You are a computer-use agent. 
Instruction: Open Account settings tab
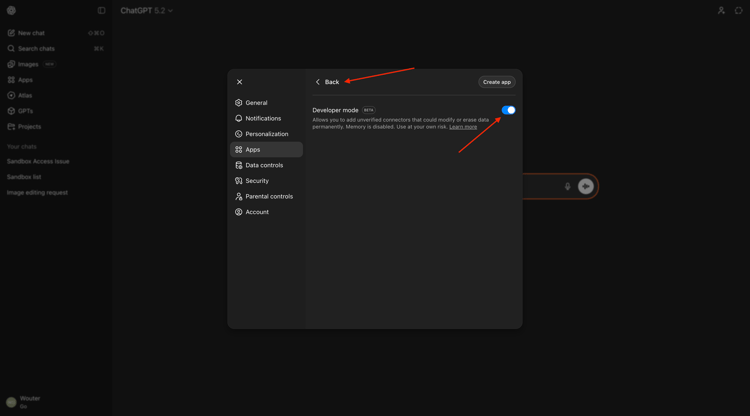(266, 212)
